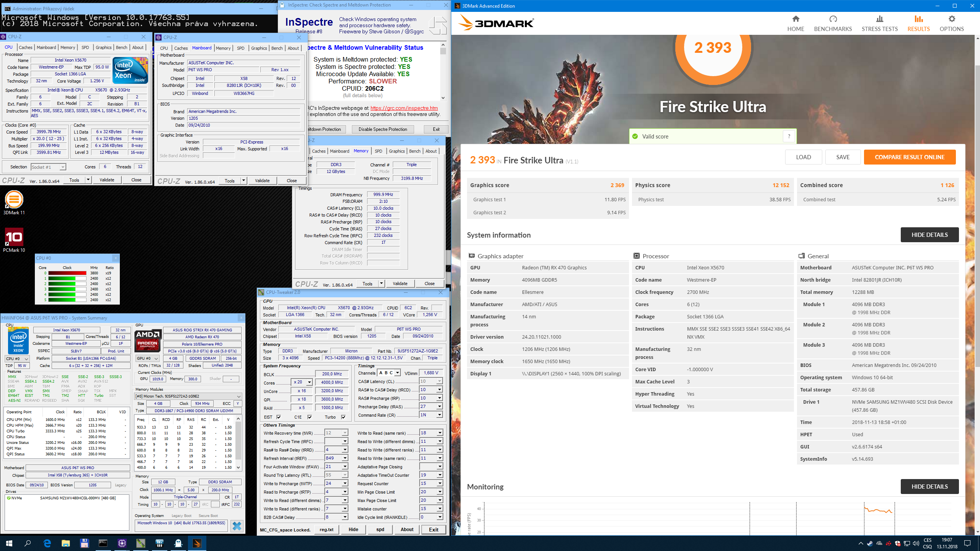Click reg.txt button in CPU-Tweaker
This screenshot has height=551, width=980.
(x=327, y=530)
